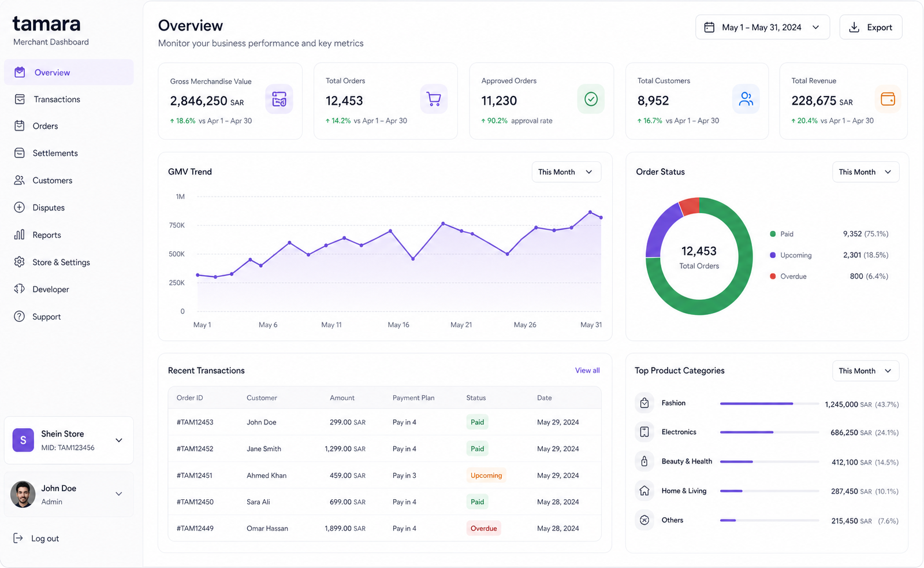Go to Settlements in the sidebar

pos(55,153)
